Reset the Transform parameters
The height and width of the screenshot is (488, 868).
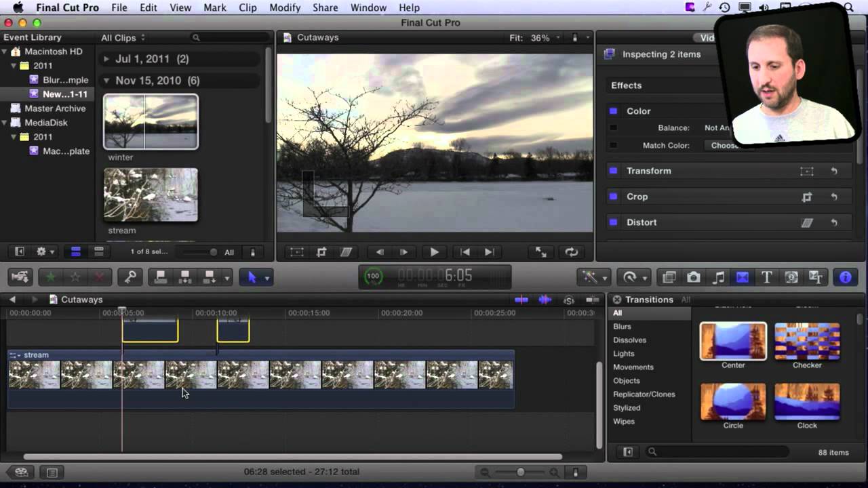click(x=834, y=171)
